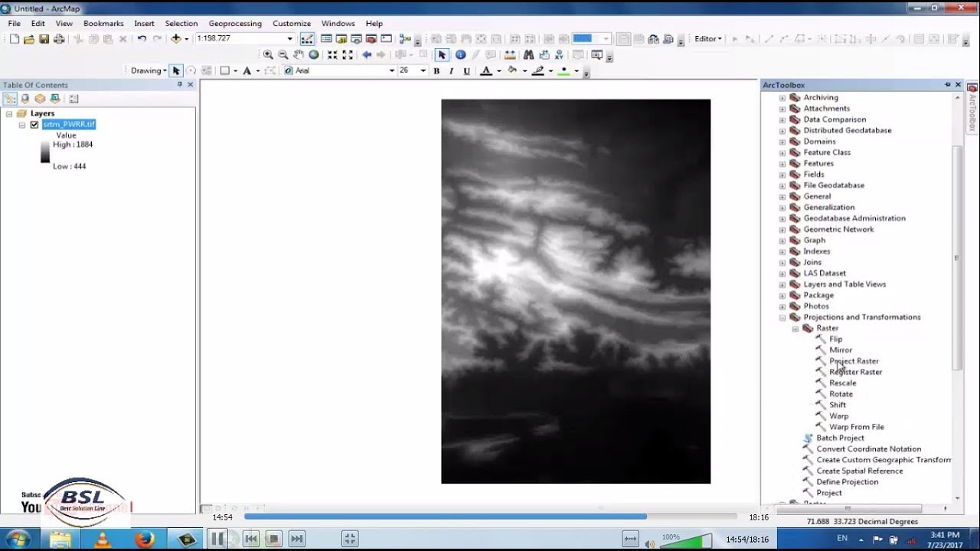Open the Editor menu dropdown
The width and height of the screenshot is (980, 551).
707,39
